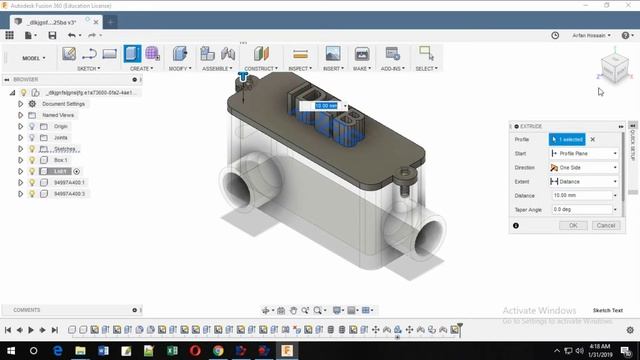Image resolution: width=640 pixels, height=360 pixels.
Task: Select the Add-Ins scripts icon
Action: (393, 53)
